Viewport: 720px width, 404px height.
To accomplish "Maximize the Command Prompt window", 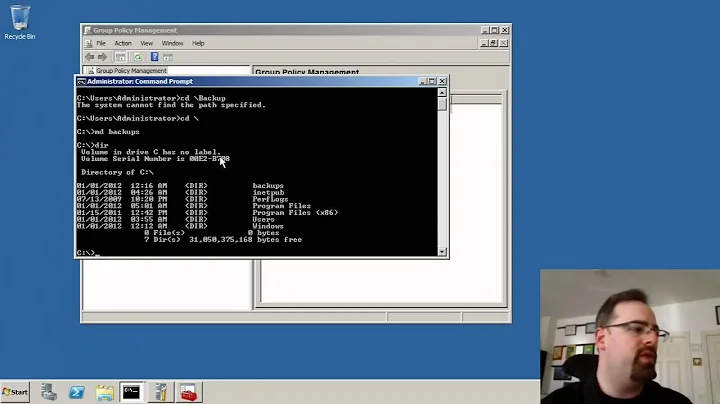I will click(432, 81).
